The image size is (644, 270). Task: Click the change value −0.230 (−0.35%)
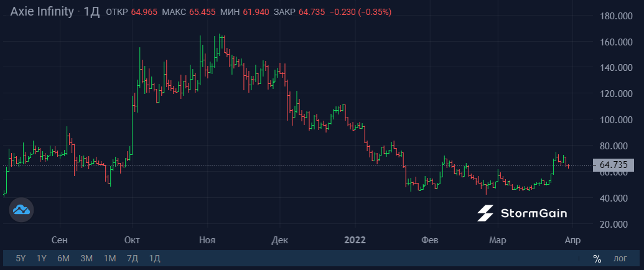[x=361, y=12]
